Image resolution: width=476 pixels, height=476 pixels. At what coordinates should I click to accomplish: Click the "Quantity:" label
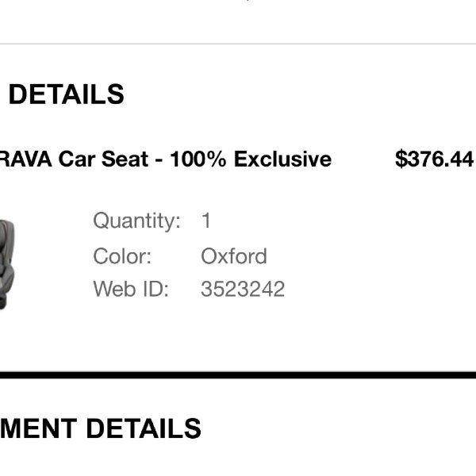click(x=137, y=221)
